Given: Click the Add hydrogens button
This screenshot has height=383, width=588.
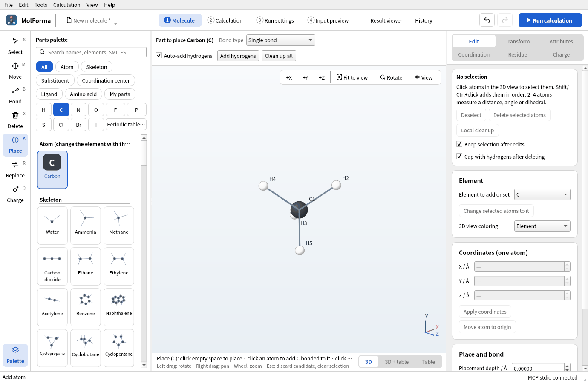Looking at the screenshot, I should pos(238,56).
